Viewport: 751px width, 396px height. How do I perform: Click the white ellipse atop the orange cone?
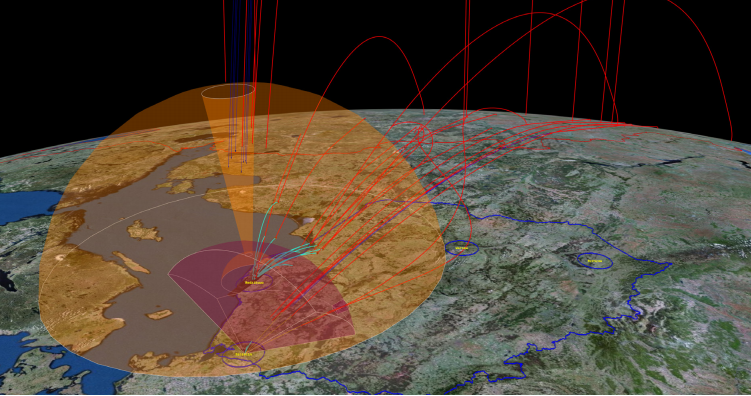tap(228, 91)
